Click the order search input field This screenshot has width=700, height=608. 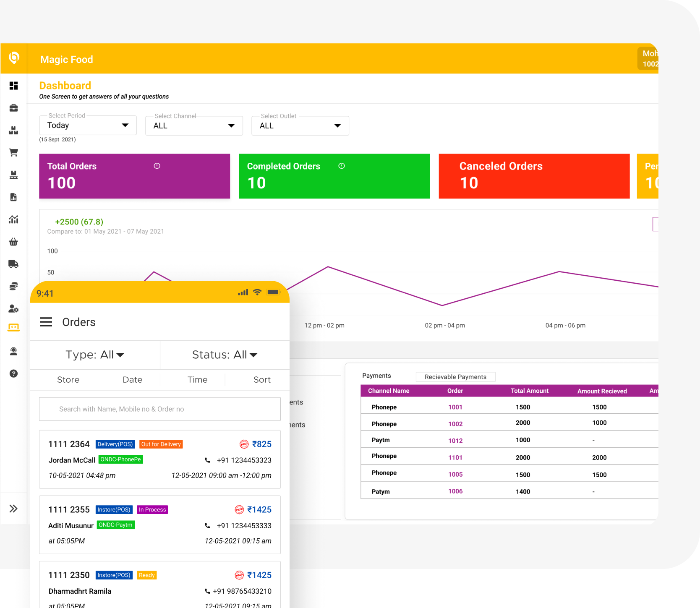click(160, 409)
